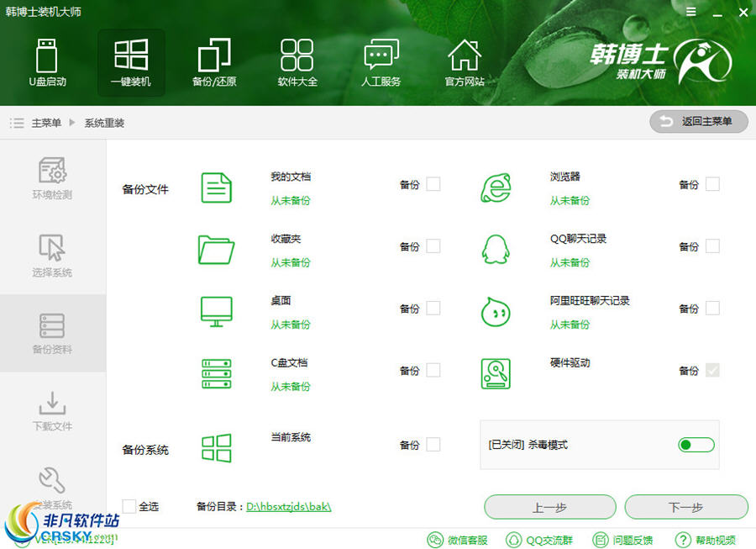Enable backup for QQ聊天记录
Viewport: 756px width, 549px height.
[712, 245]
